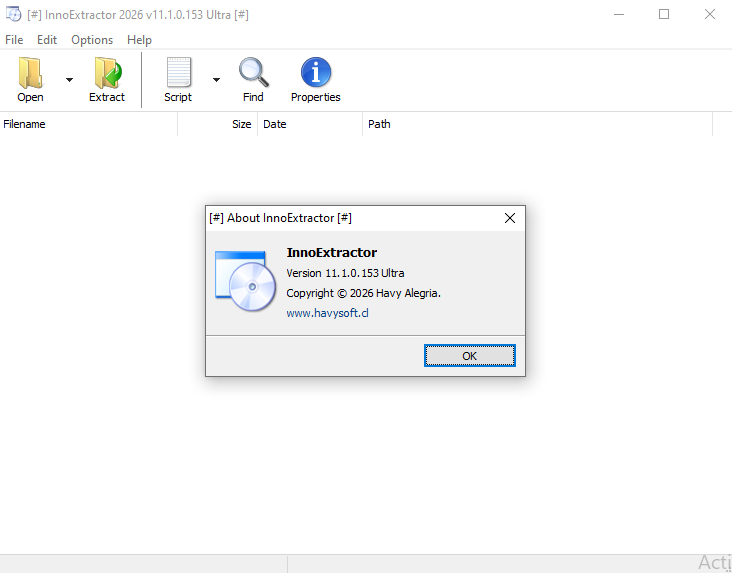This screenshot has height=573, width=732.
Task: Close the About InnoExtractor dialog
Action: click(510, 218)
